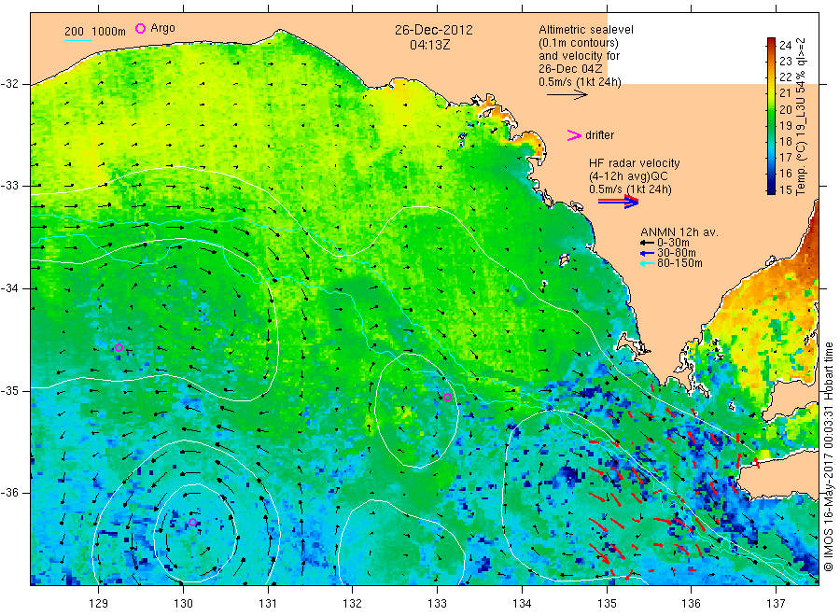Click the '26-Dec 04Z' text in the altimetry legend
The image size is (840, 616).
[x=570, y=69]
